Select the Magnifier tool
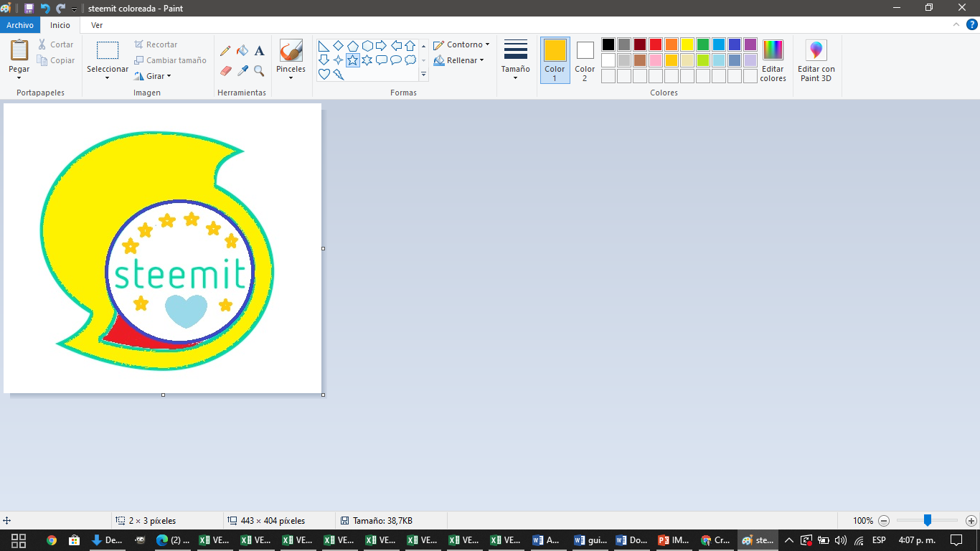The height and width of the screenshot is (551, 980). 259,71
